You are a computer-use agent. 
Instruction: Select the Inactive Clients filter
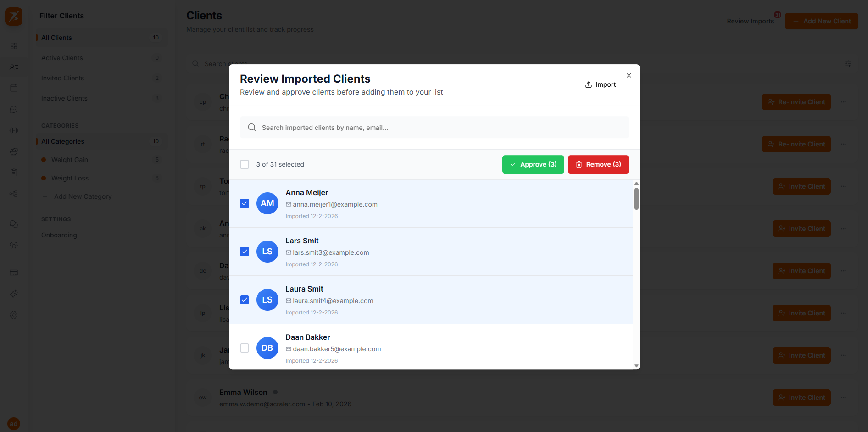101,98
